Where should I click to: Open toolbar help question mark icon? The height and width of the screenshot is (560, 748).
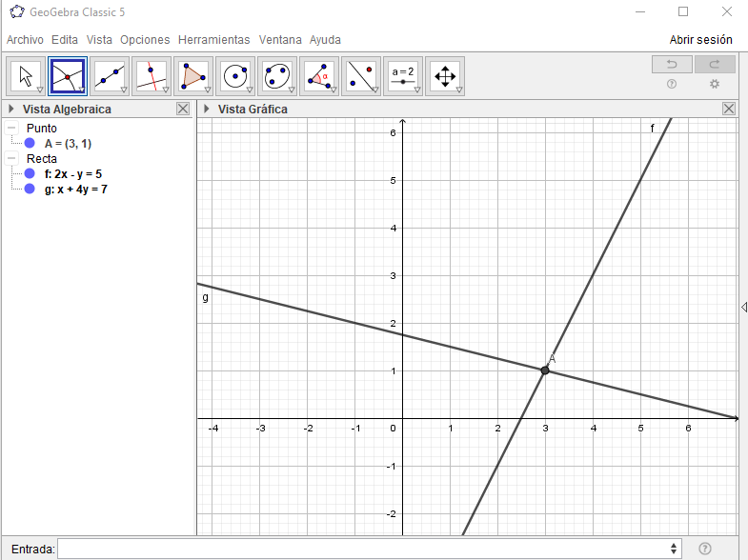(x=672, y=84)
